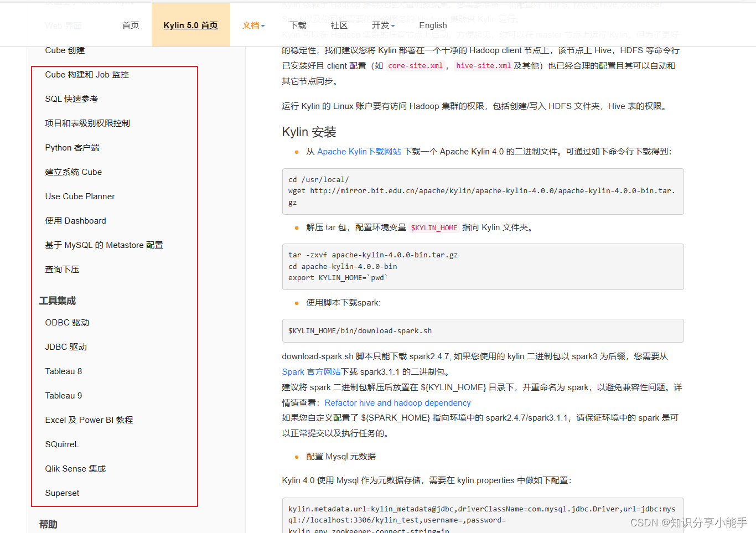
Task: Click the core-site.xml inline code
Action: [x=416, y=66]
